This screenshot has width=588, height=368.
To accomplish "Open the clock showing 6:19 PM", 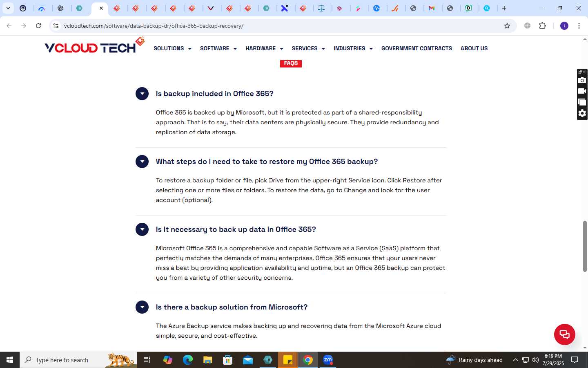I will tap(553, 360).
